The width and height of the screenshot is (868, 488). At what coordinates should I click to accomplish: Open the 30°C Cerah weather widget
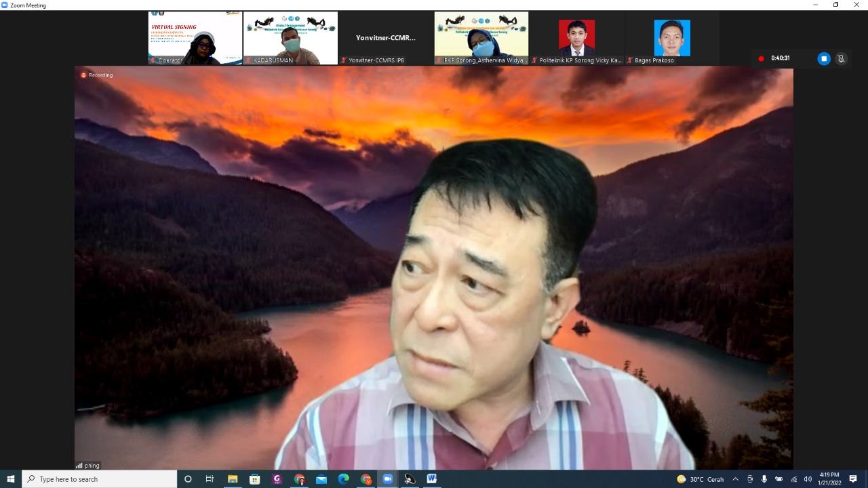pos(700,479)
